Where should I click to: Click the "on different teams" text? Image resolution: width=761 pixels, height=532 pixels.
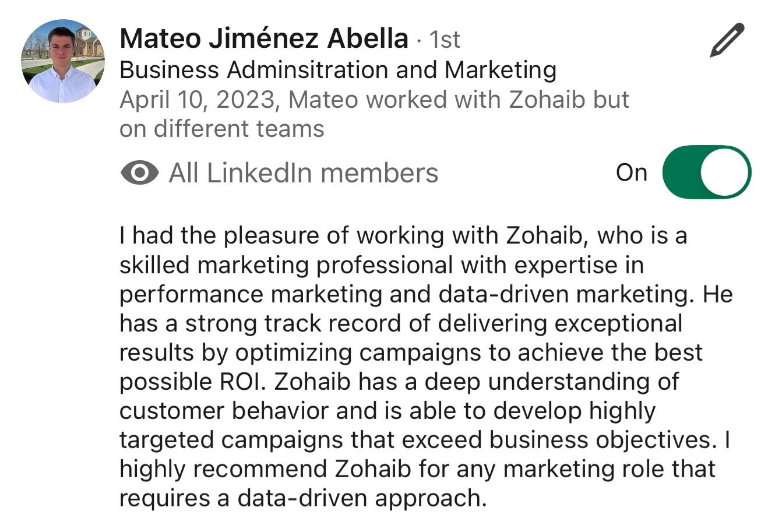click(x=221, y=129)
